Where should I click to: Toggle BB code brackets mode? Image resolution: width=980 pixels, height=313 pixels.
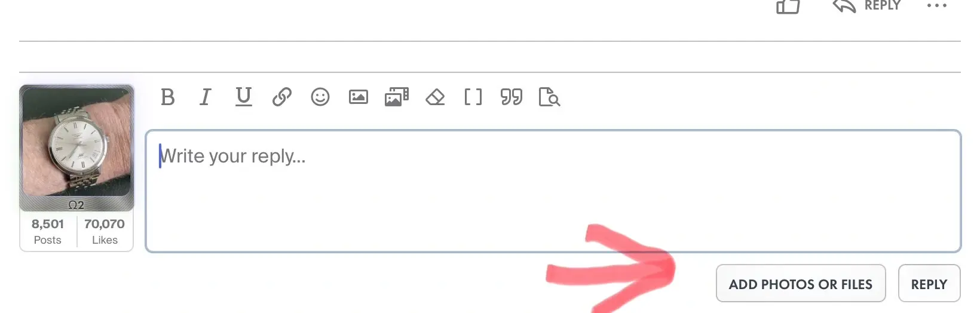[x=473, y=97]
